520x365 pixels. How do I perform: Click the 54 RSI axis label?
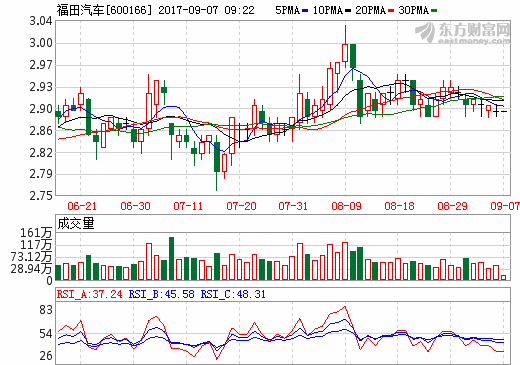click(x=46, y=334)
